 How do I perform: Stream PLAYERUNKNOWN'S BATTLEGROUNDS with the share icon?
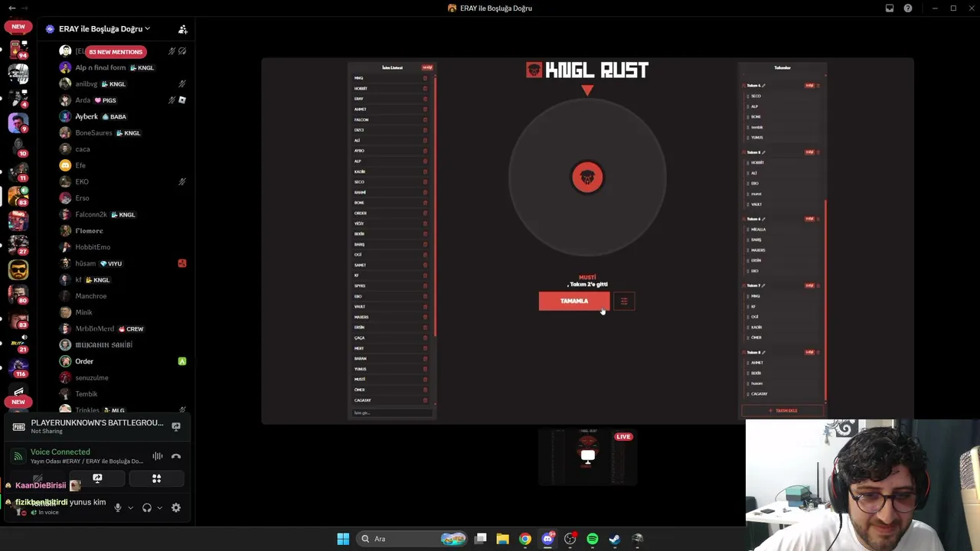click(176, 426)
